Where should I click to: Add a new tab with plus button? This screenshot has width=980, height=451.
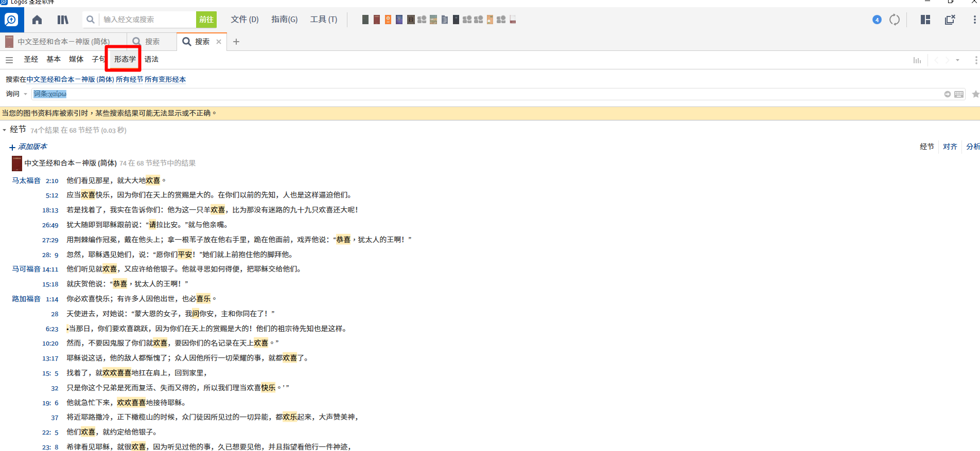(236, 42)
